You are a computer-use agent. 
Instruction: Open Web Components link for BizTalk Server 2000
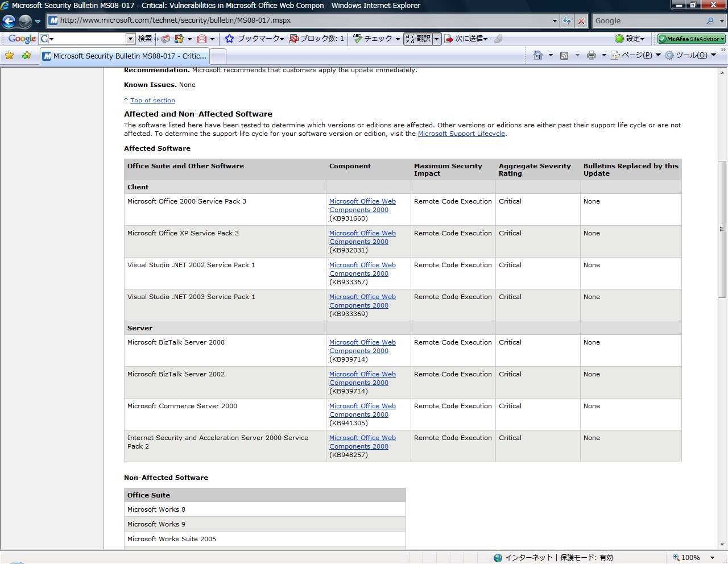point(362,347)
